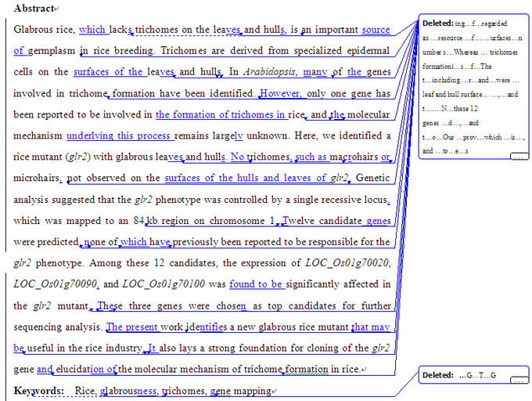The height and width of the screenshot is (401, 532).
Task: Click the Abstract heading
Action: point(34,9)
